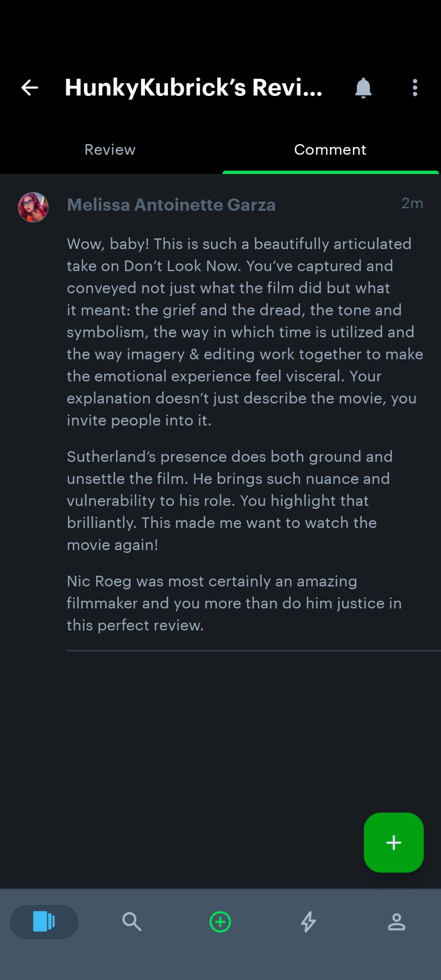Select the Comment tab
Screen dimensions: 441x980
coord(330,150)
